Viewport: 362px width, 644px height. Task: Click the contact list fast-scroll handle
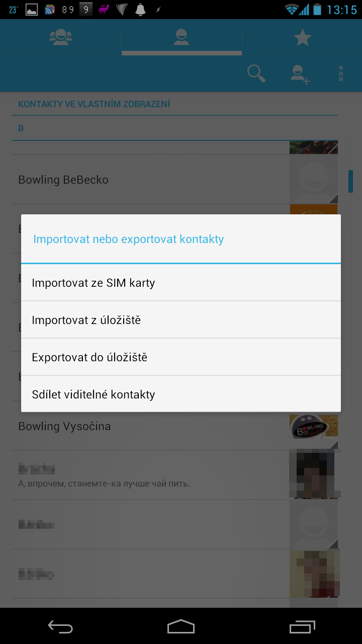coord(350,181)
